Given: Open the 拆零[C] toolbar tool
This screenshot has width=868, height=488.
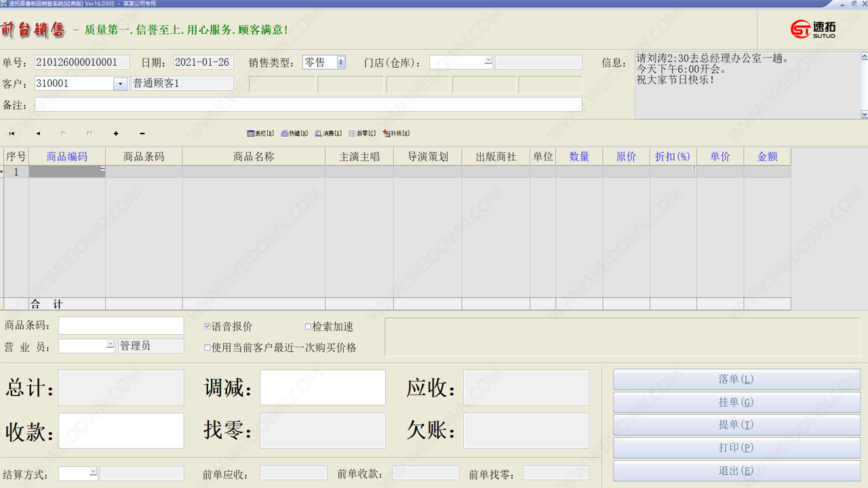Looking at the screenshot, I should point(362,134).
